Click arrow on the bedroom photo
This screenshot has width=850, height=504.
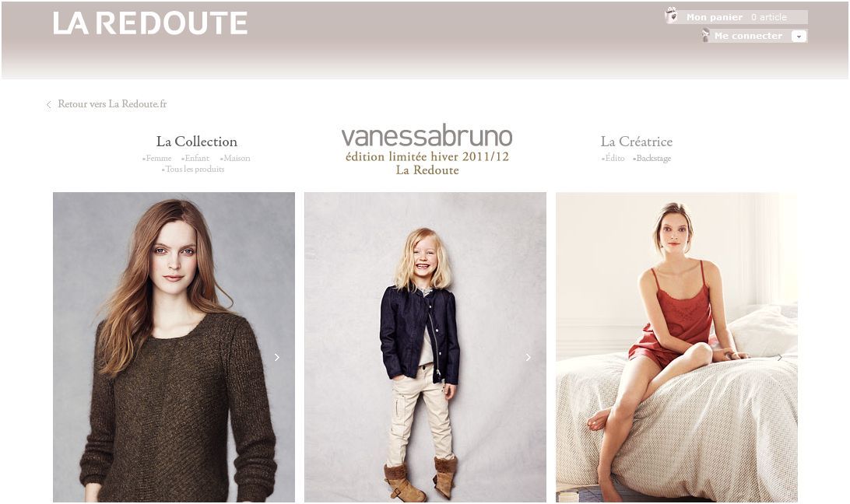[779, 357]
